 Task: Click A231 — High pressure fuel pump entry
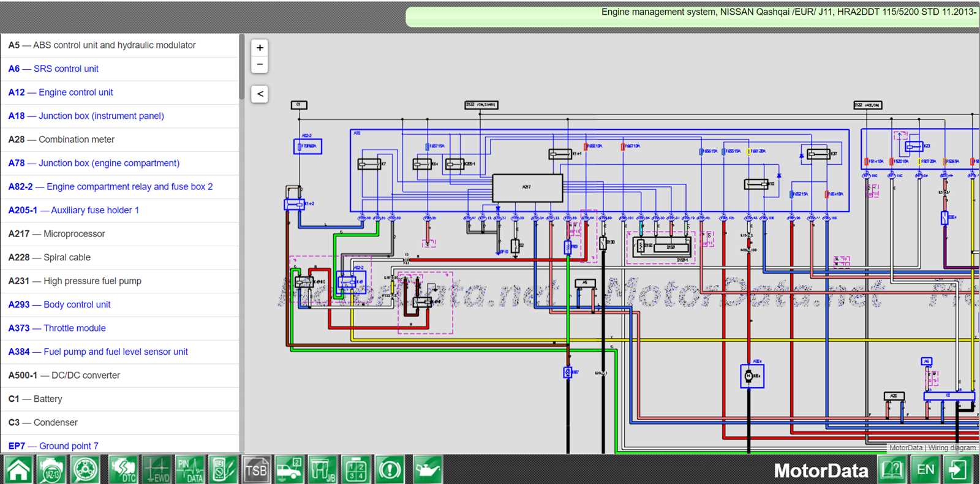click(x=119, y=281)
